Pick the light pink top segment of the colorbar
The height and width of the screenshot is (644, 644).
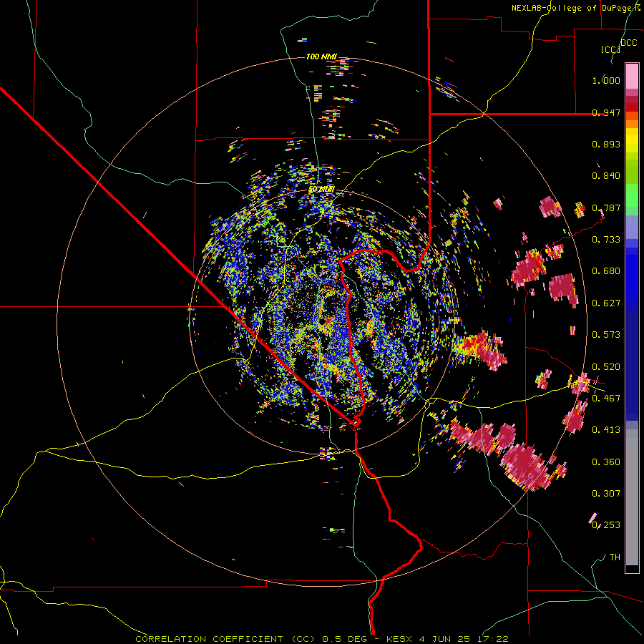pyautogui.click(x=632, y=77)
